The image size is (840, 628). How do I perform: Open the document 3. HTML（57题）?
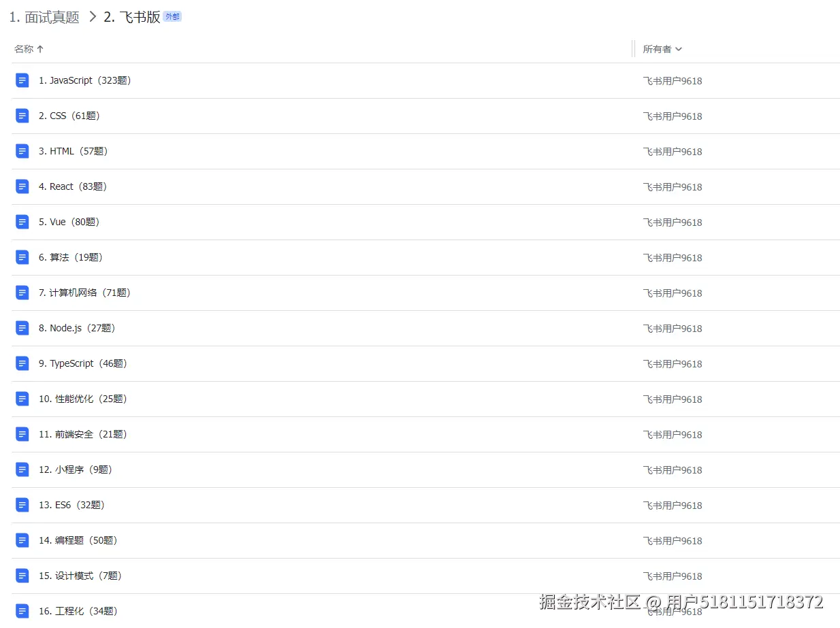click(74, 150)
